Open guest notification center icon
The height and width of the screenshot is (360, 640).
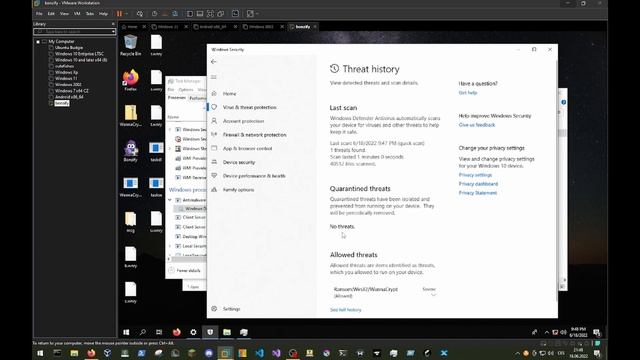pyautogui.click(x=597, y=333)
